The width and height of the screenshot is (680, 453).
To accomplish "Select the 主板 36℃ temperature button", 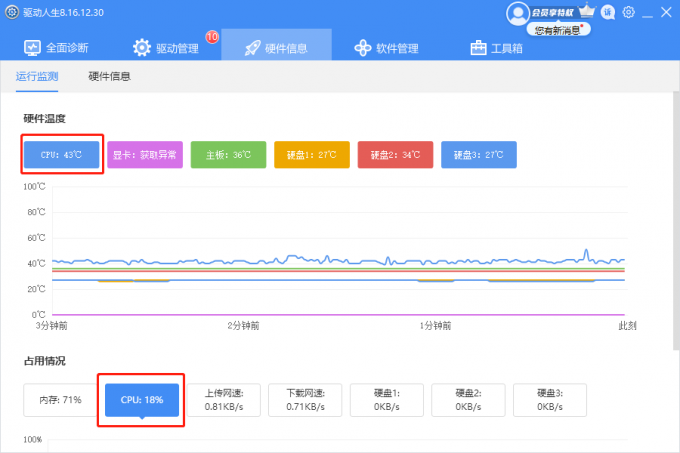I will coord(229,154).
